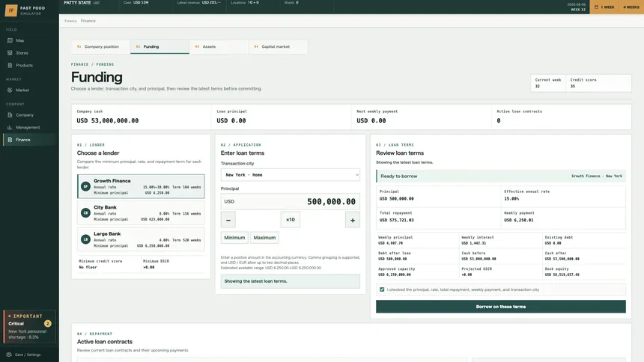Image resolution: width=644 pixels, height=362 pixels.
Task: Select City Bank as lender
Action: (x=141, y=213)
